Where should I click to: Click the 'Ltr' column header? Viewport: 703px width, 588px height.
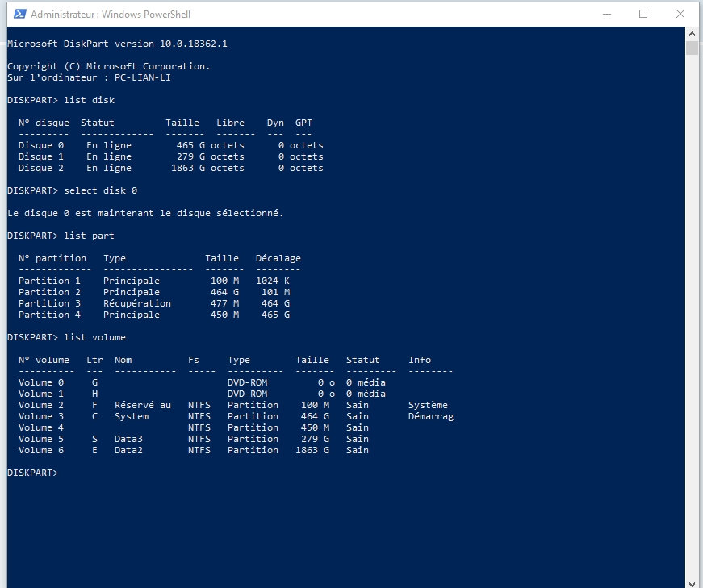pyautogui.click(x=94, y=360)
